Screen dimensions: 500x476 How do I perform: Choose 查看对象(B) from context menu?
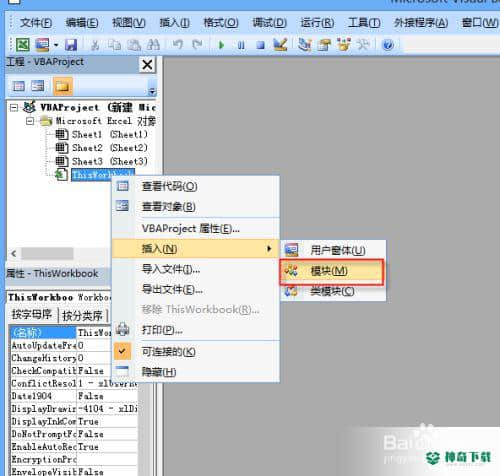tap(196, 206)
